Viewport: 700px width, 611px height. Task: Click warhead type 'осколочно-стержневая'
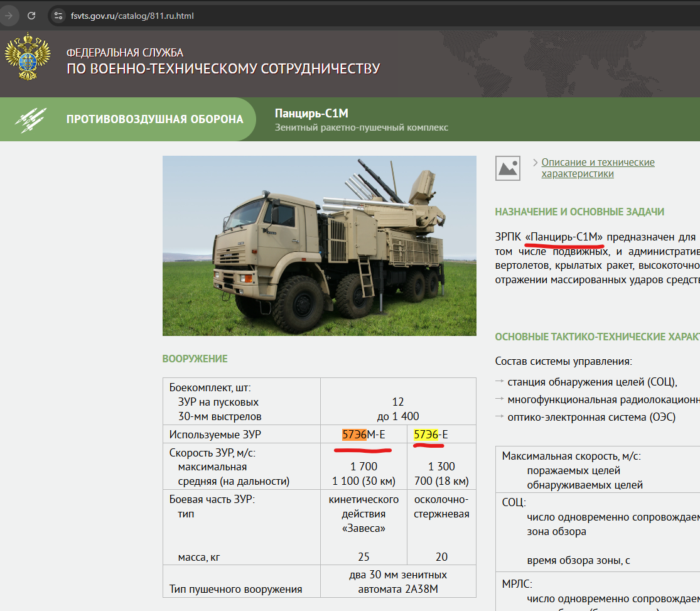point(441,507)
